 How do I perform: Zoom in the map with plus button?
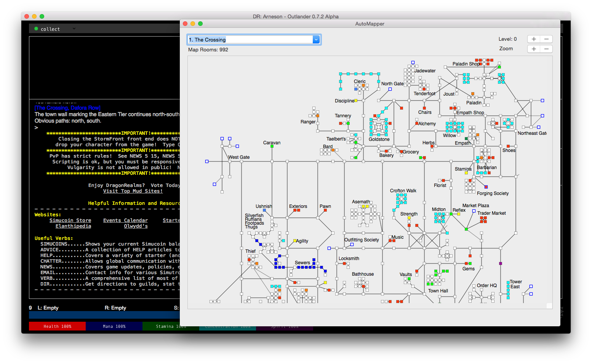click(x=534, y=49)
